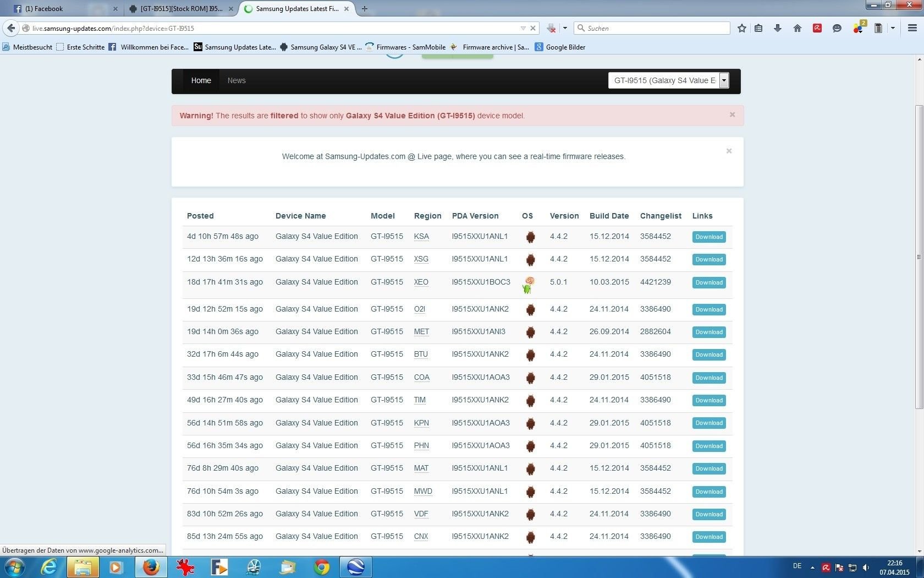Click the red extension icon in toolbar
The height and width of the screenshot is (578, 924).
pos(817,28)
